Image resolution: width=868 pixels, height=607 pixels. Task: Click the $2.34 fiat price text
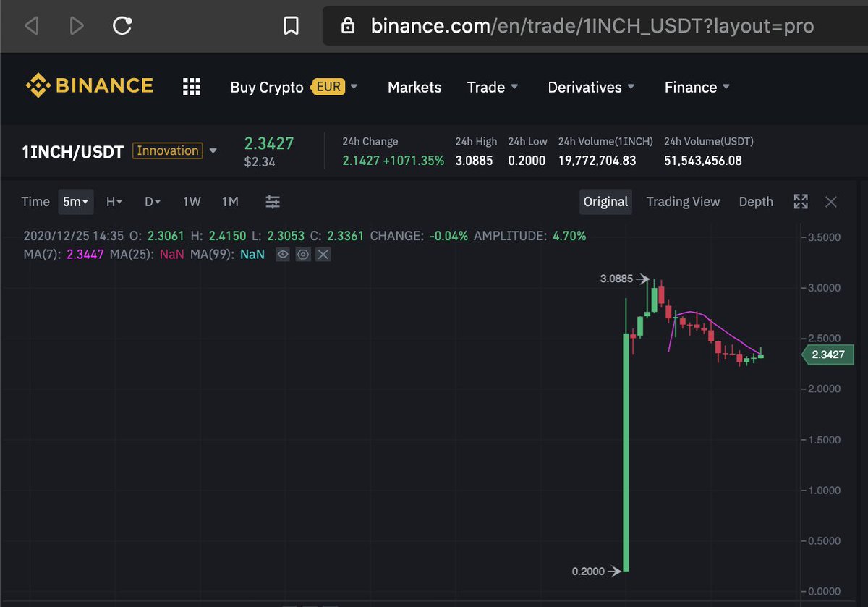(260, 162)
